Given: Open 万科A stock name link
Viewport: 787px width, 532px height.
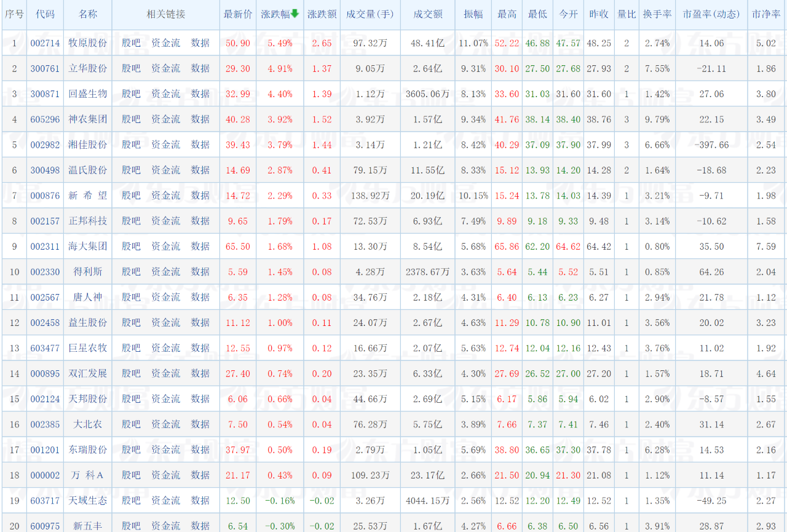Looking at the screenshot, I should 88,475.
